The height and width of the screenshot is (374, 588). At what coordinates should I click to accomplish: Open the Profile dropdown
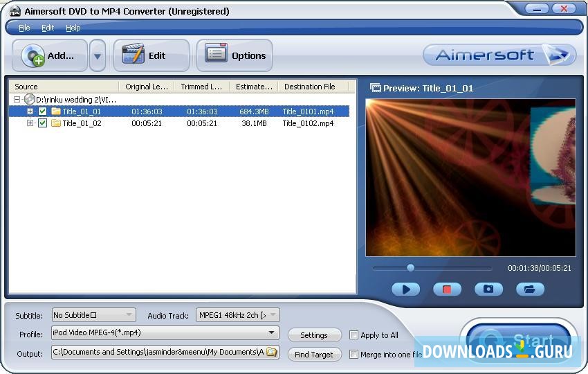pos(165,332)
